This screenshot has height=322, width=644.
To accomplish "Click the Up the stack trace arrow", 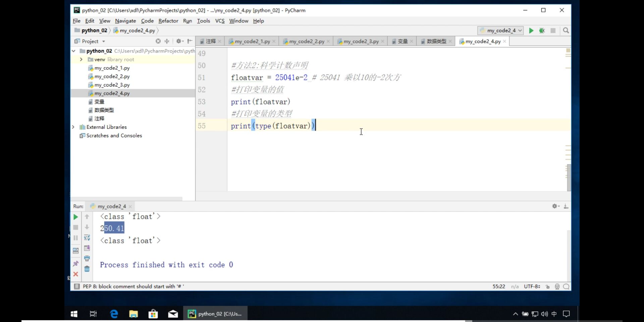I will [x=87, y=217].
